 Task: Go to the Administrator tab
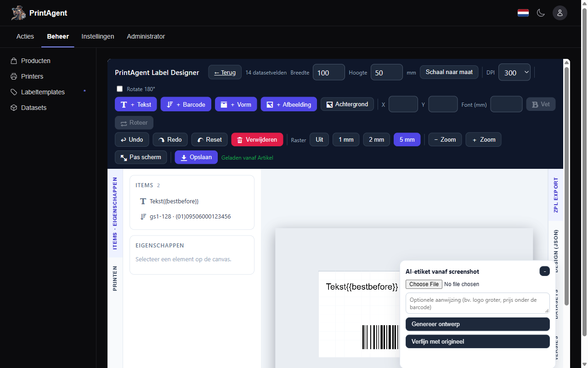(146, 36)
